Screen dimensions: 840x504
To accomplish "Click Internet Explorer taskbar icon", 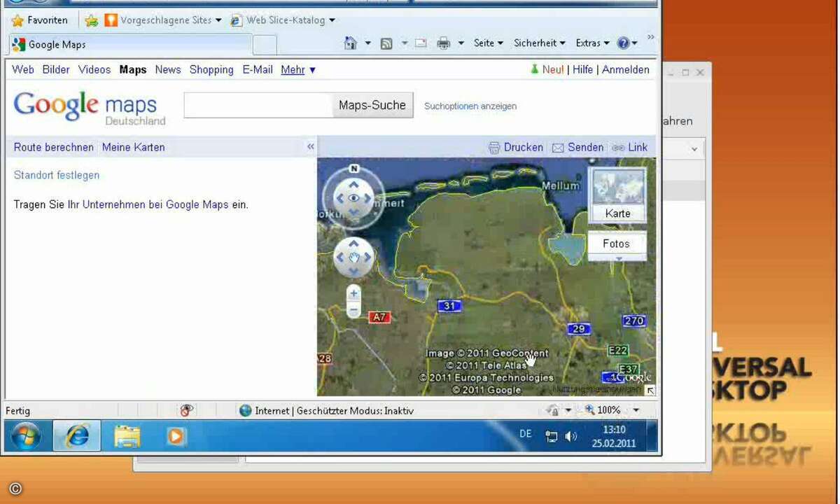I will pos(77,436).
